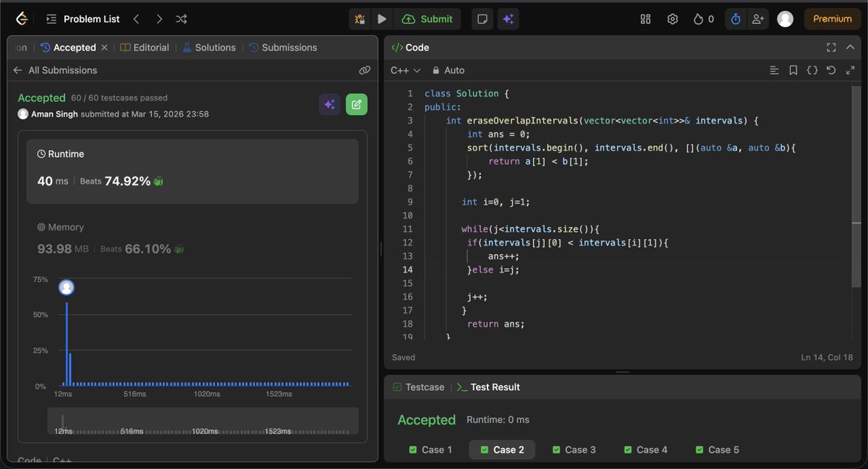Screen dimensions: 868x469
Task: Maximize the code panel fullscreen icon
Action: point(831,48)
